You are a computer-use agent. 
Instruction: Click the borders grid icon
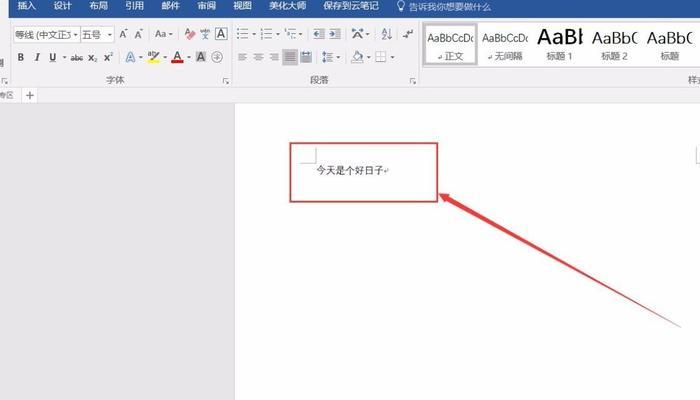[381, 57]
